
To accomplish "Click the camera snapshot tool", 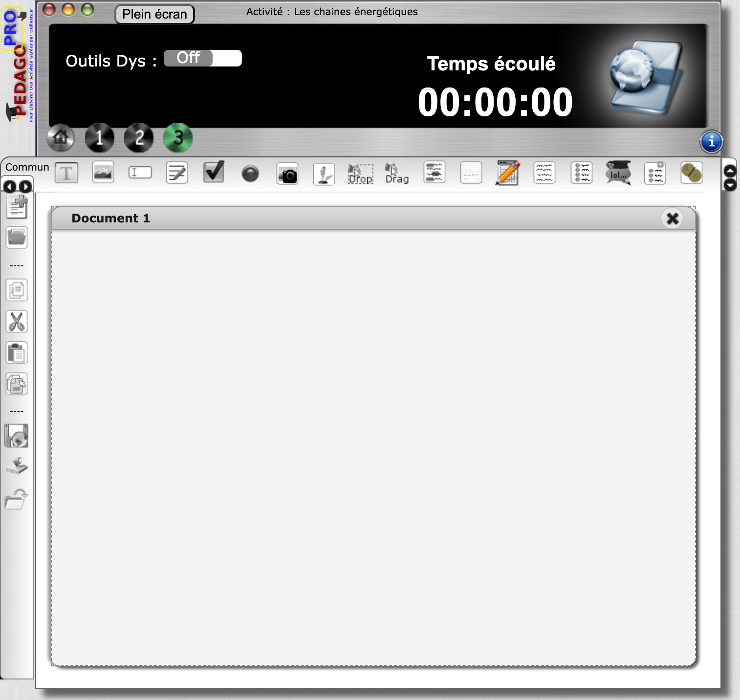I will 287,174.
